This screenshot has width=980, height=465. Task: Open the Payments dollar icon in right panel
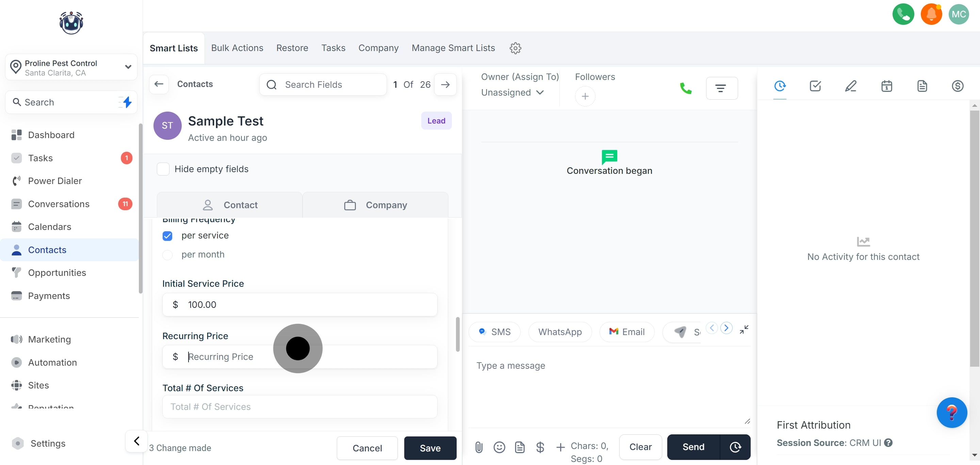tap(957, 86)
